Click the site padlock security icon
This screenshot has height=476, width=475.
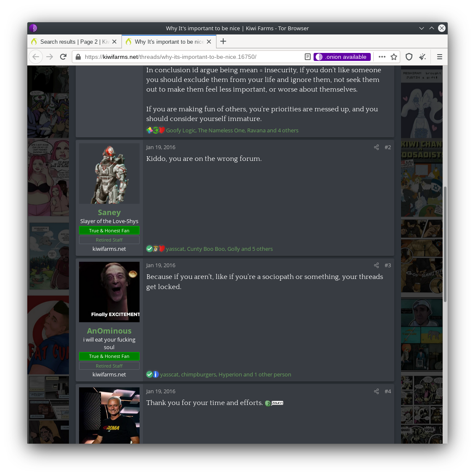(78, 57)
